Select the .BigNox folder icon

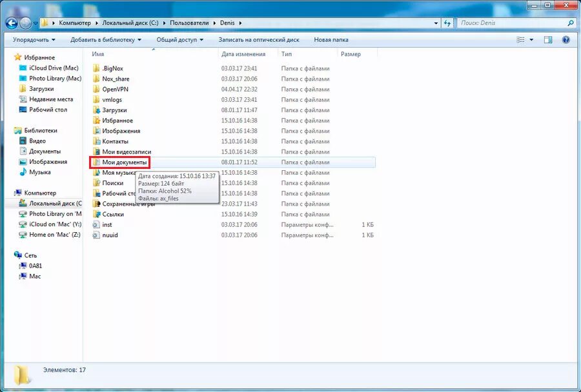pyautogui.click(x=96, y=68)
